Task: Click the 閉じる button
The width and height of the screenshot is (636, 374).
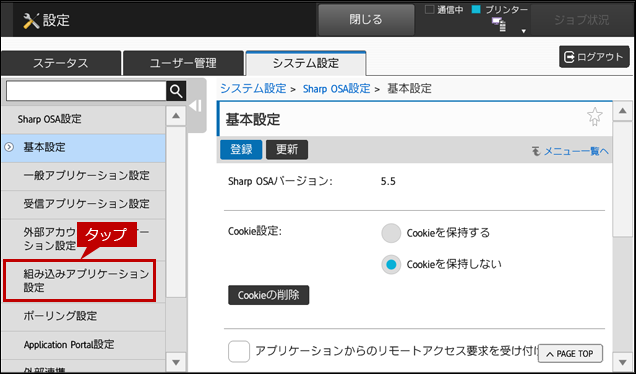Action: point(366,19)
